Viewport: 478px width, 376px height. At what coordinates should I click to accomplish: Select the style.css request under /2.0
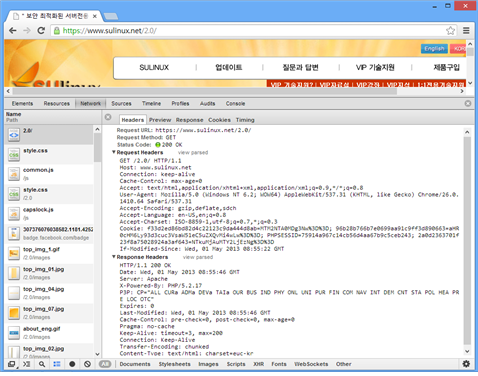point(49,194)
